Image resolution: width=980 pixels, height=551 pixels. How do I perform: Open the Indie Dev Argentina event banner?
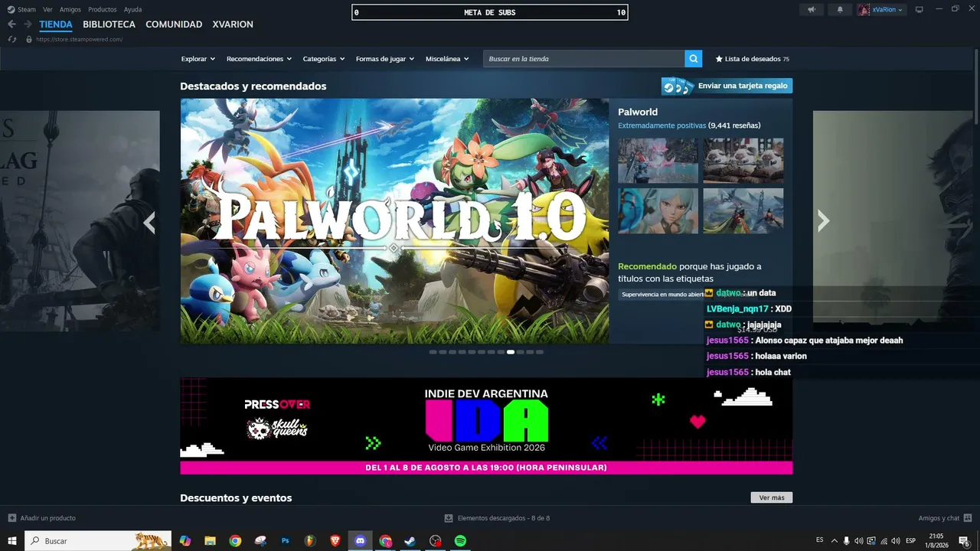pos(486,425)
